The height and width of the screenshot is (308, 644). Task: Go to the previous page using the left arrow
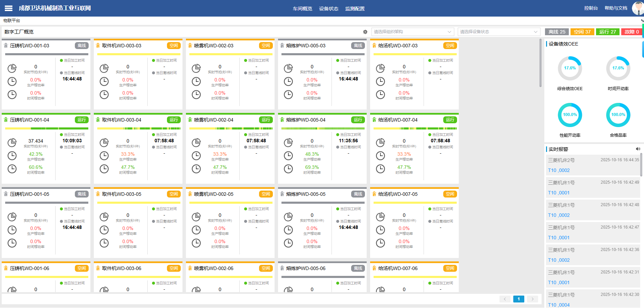point(505,299)
